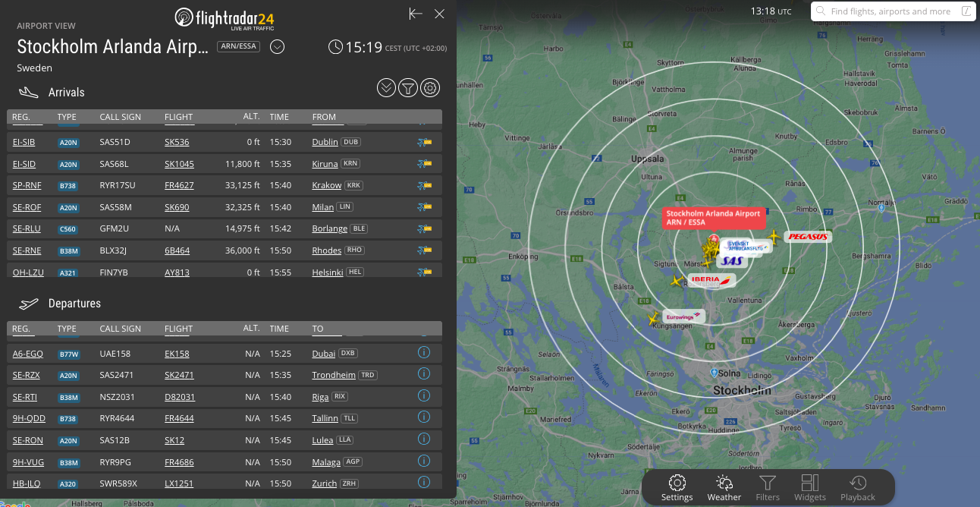Open flight FR4627 from Krakow

pos(179,185)
